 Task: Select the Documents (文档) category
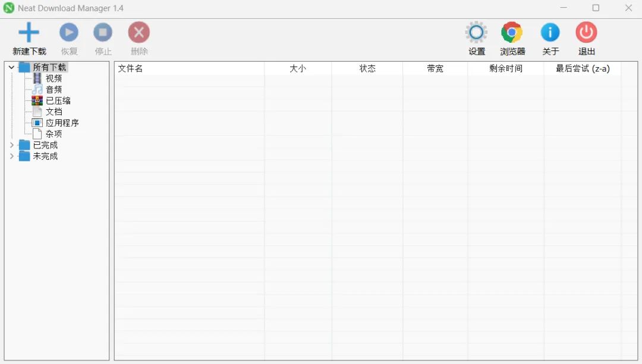[53, 112]
